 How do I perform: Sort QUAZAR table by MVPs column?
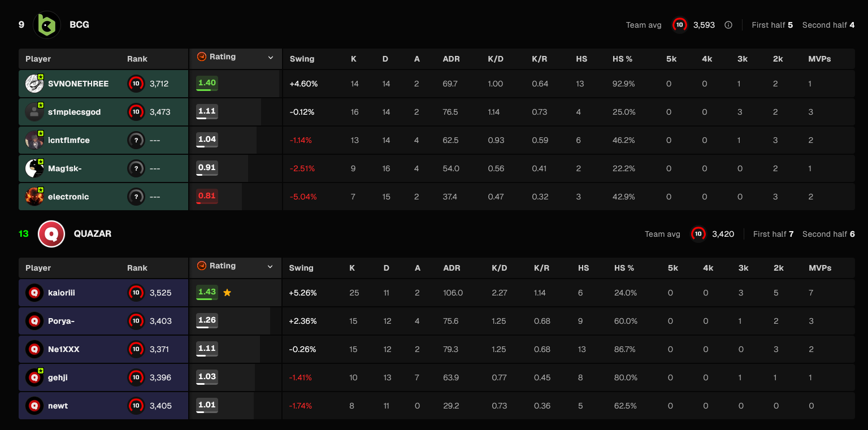(x=820, y=268)
